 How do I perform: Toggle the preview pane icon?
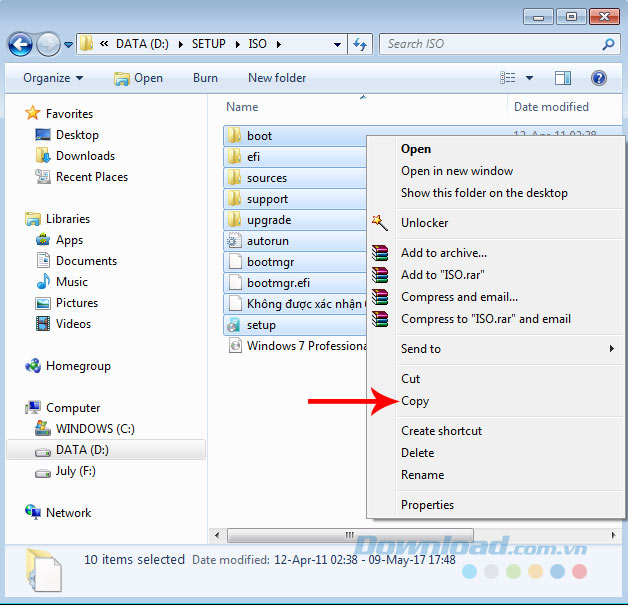pyautogui.click(x=563, y=78)
